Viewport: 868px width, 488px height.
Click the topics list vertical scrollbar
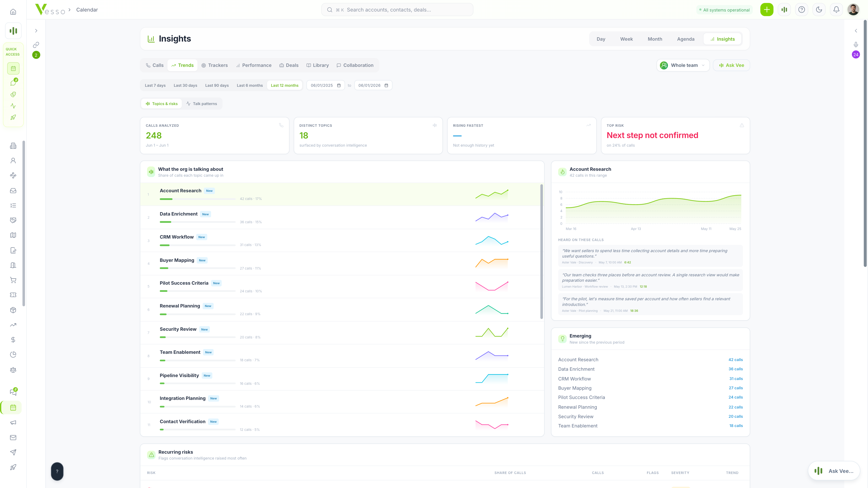542,251
